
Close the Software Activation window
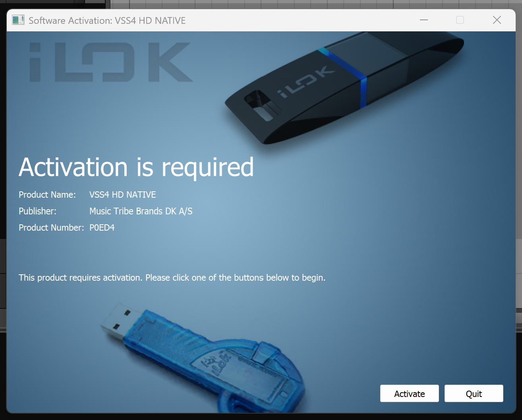(497, 20)
